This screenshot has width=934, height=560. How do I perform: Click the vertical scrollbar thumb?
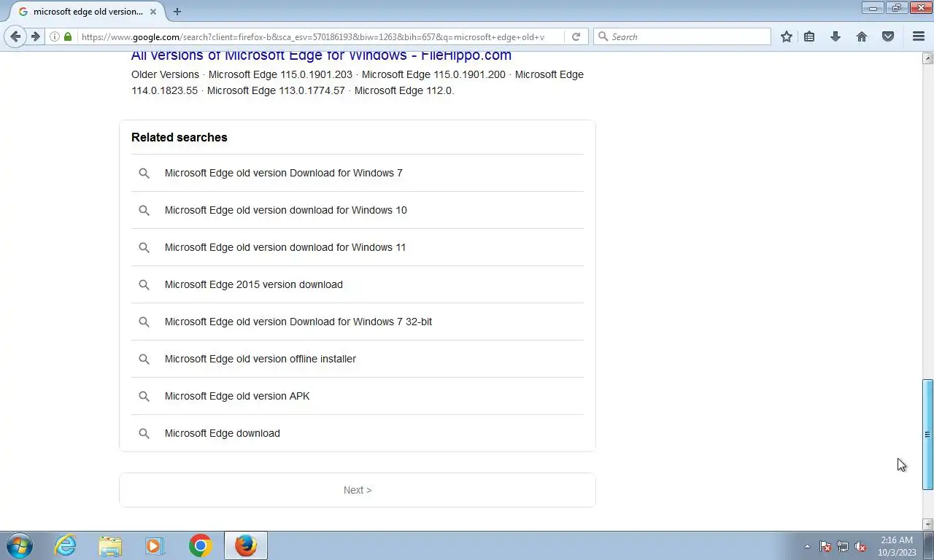tap(927, 434)
